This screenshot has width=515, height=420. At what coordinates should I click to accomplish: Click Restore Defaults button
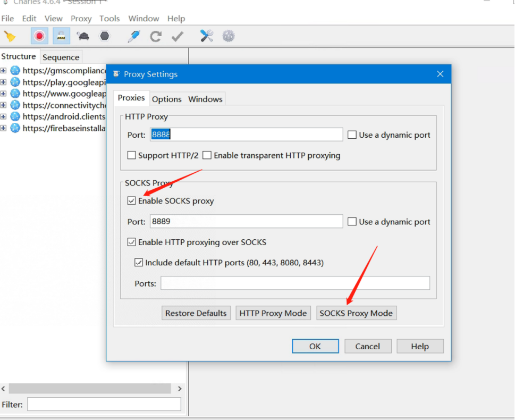pos(196,313)
